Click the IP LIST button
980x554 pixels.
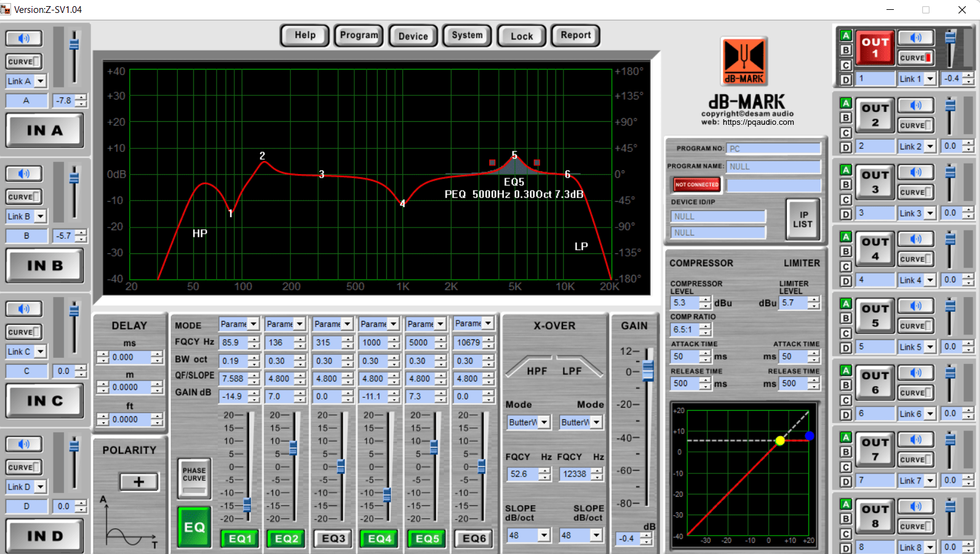pyautogui.click(x=802, y=220)
